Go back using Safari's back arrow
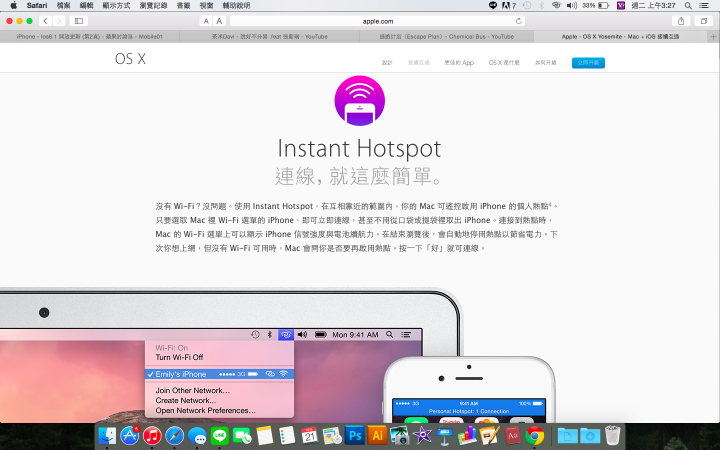Viewport: 720px width, 450px height. click(45, 21)
